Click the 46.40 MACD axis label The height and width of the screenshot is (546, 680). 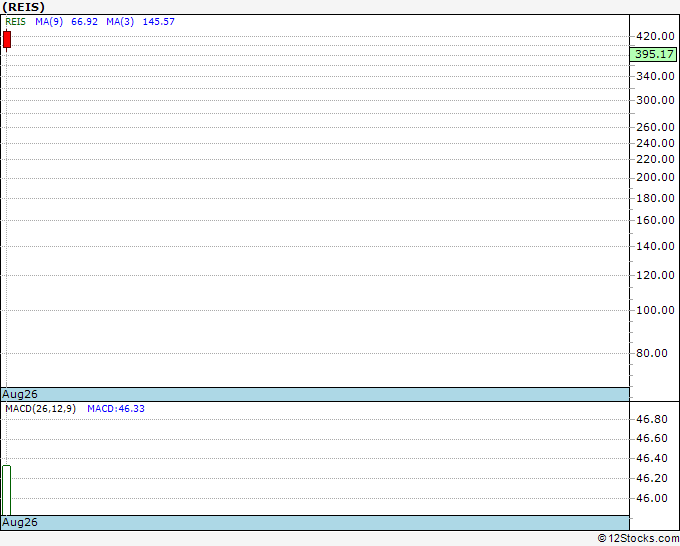652,458
